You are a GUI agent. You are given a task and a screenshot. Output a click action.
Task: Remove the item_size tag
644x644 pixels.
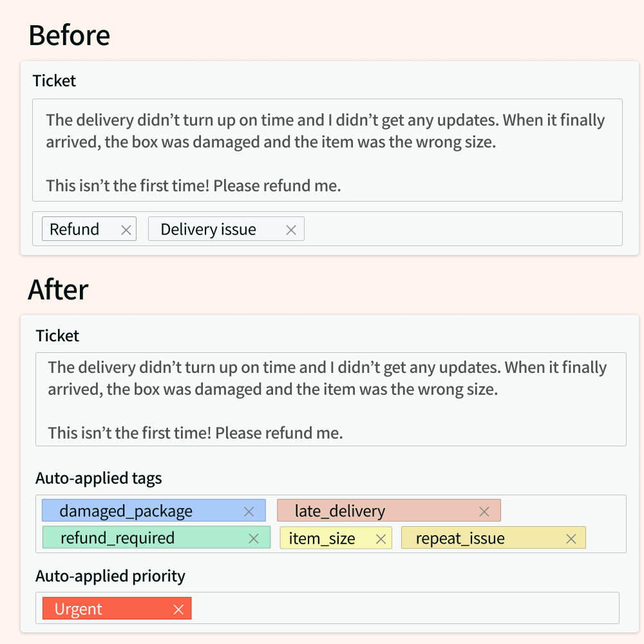click(x=381, y=539)
